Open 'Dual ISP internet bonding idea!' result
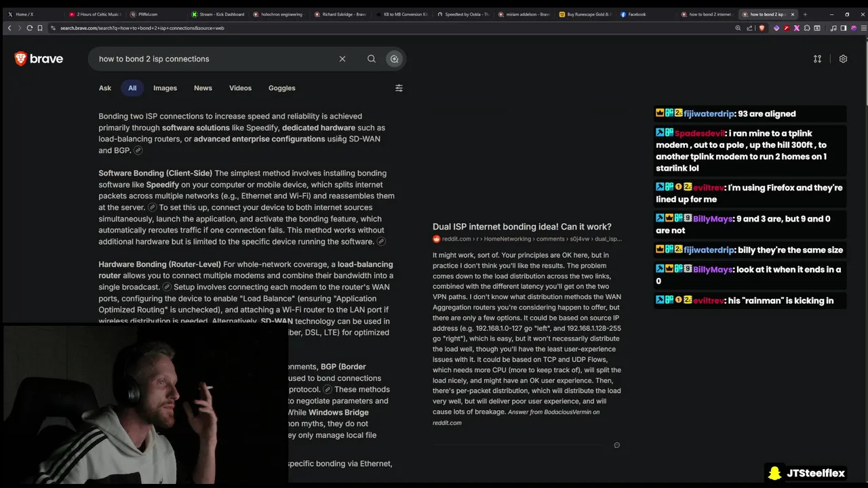Screen dimensions: 868x488 point(522,226)
